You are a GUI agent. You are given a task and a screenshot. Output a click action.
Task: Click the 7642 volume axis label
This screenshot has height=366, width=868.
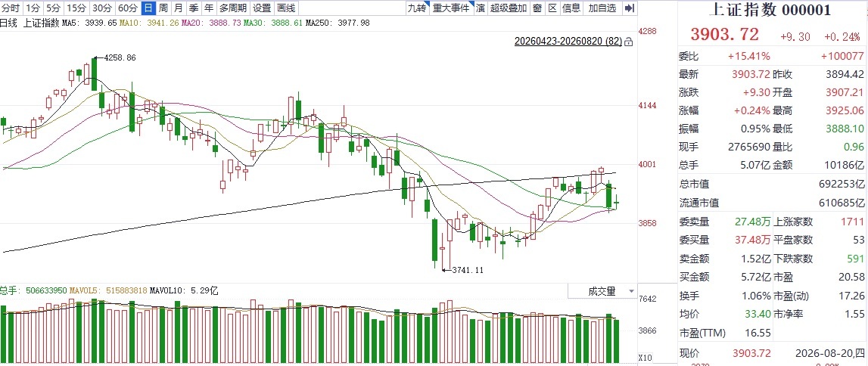649,299
